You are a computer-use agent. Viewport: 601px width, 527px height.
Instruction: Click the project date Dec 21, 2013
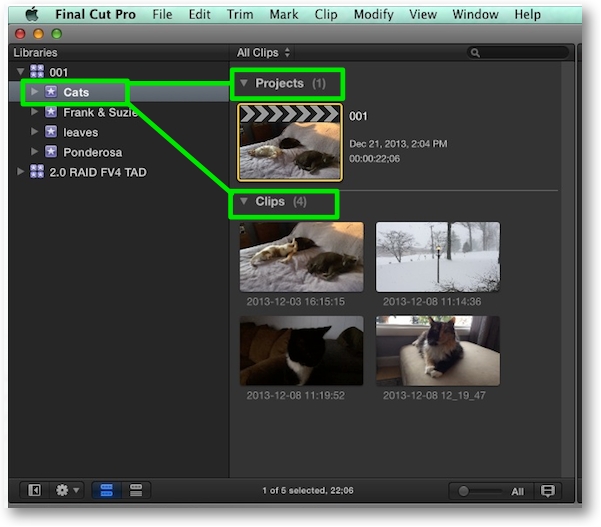point(398,144)
